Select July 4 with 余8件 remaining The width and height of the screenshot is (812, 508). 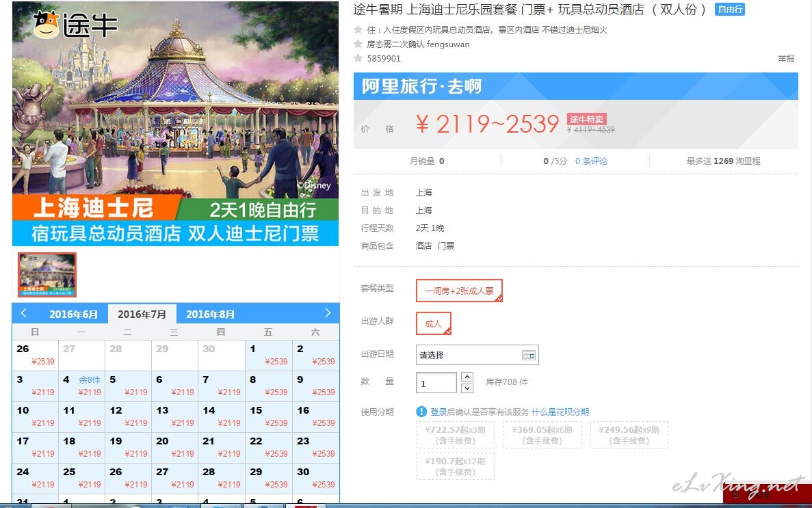[81, 386]
